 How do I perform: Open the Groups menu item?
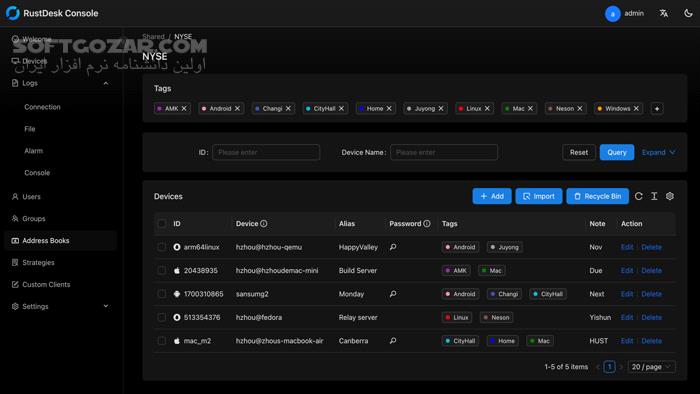tap(61, 218)
